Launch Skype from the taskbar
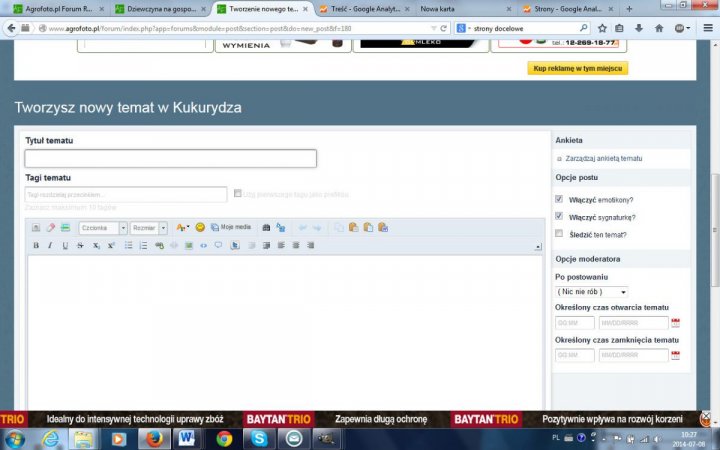720x450 pixels. tap(259, 438)
